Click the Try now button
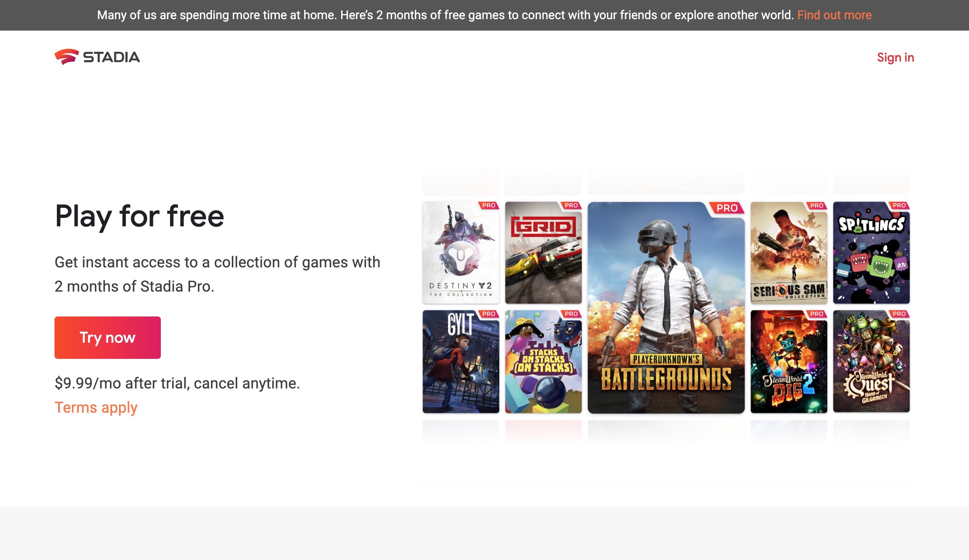The image size is (969, 560). coord(108,337)
